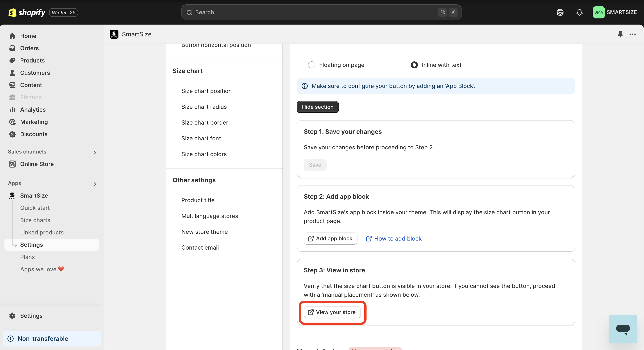The width and height of the screenshot is (644, 350).
Task: Jump to Product title setting
Action: [198, 200]
